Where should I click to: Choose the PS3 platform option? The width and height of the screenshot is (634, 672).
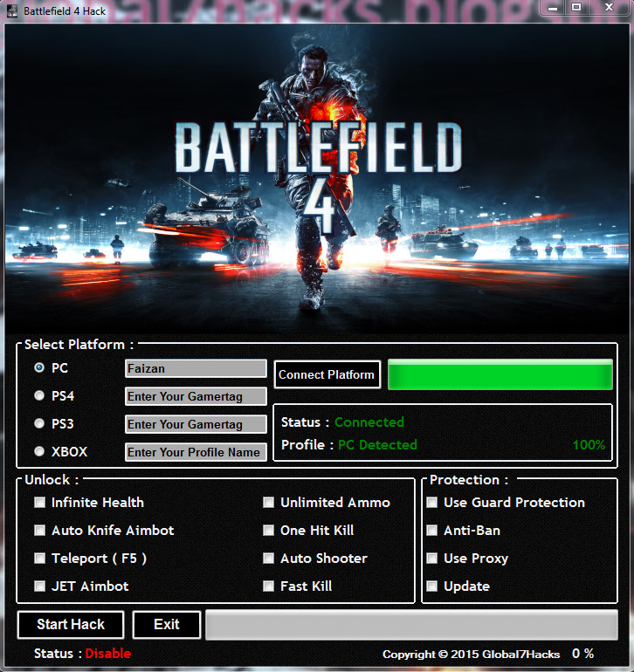39,423
